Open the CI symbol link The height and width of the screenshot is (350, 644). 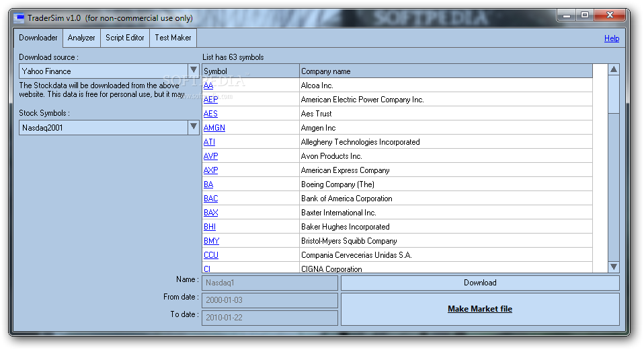pos(207,269)
